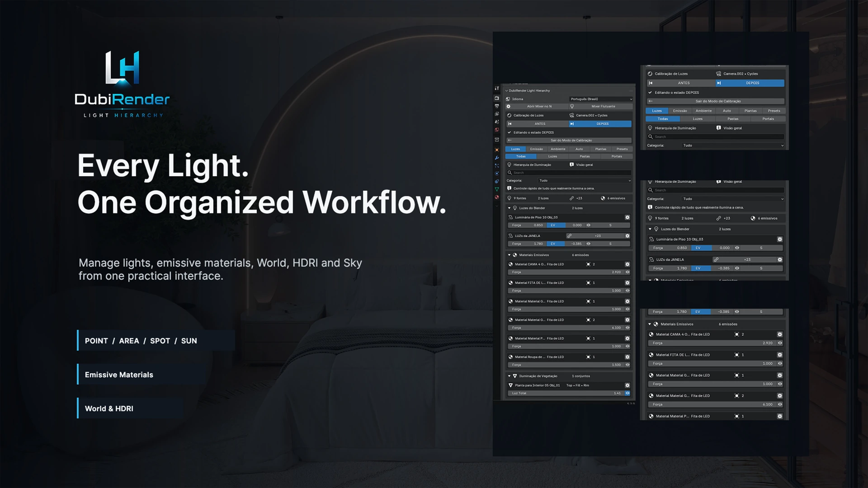Open the Scene properties tab icon
The height and width of the screenshot is (488, 868).
tap(497, 122)
